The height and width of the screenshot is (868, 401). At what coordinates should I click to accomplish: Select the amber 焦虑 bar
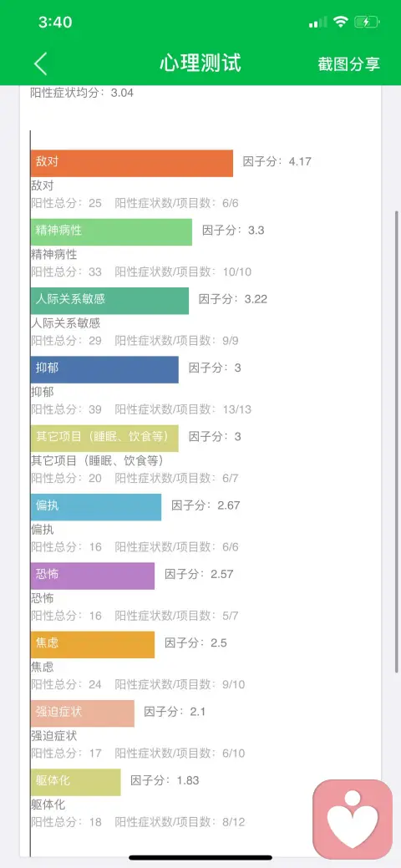pyautogui.click(x=93, y=644)
